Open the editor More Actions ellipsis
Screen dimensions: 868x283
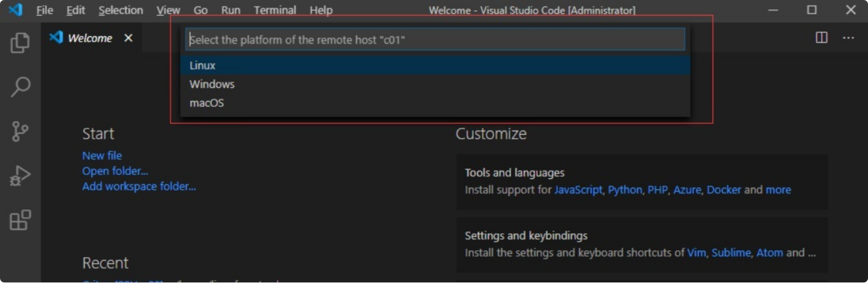(848, 38)
